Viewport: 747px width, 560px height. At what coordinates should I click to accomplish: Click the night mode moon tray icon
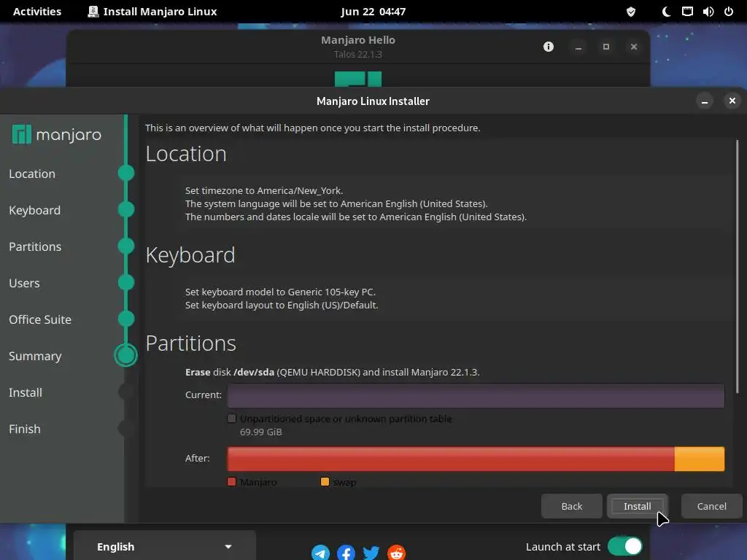click(x=666, y=12)
